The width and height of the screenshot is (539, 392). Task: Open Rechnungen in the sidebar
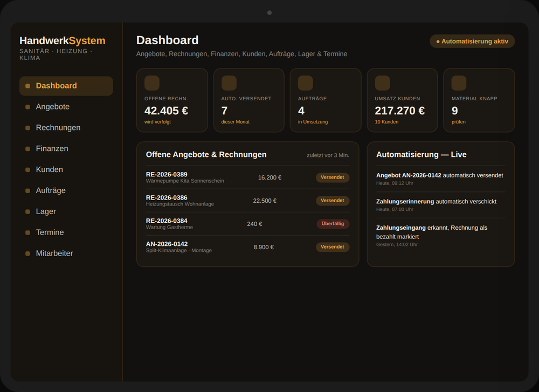[x=66, y=128]
